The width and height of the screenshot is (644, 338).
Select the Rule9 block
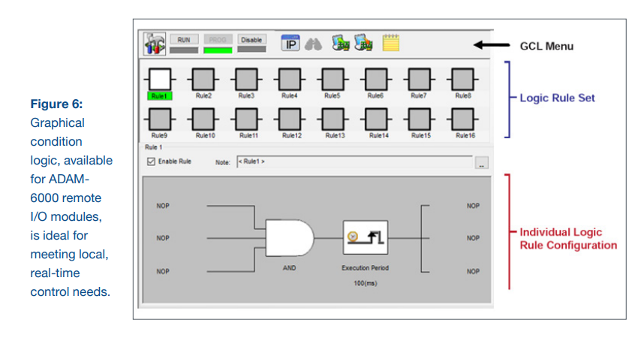click(160, 119)
